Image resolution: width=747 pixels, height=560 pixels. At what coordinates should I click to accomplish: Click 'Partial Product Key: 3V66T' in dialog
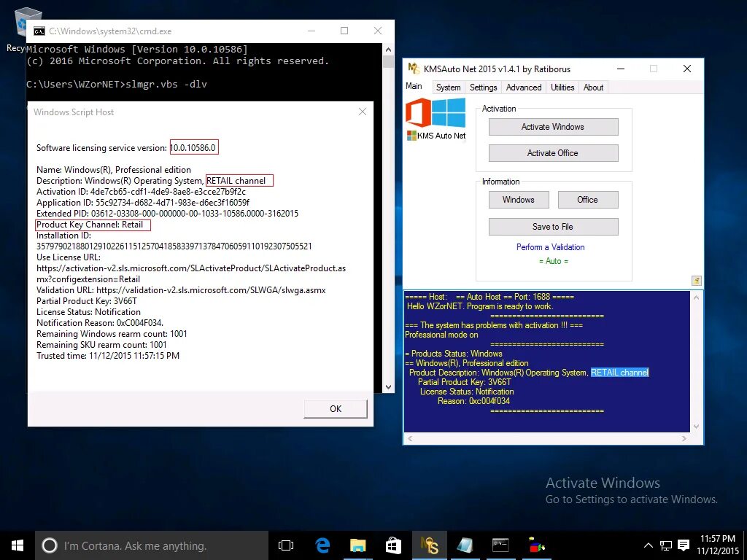coord(87,301)
